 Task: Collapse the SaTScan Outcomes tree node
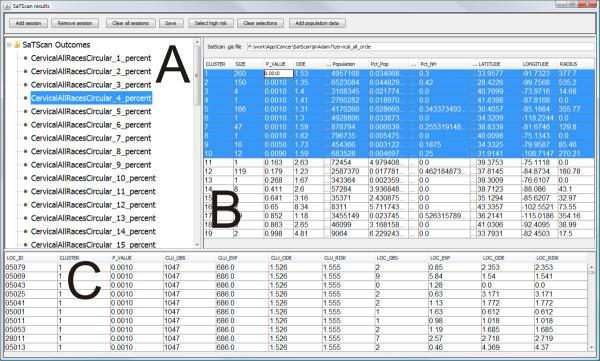pyautogui.click(x=9, y=45)
